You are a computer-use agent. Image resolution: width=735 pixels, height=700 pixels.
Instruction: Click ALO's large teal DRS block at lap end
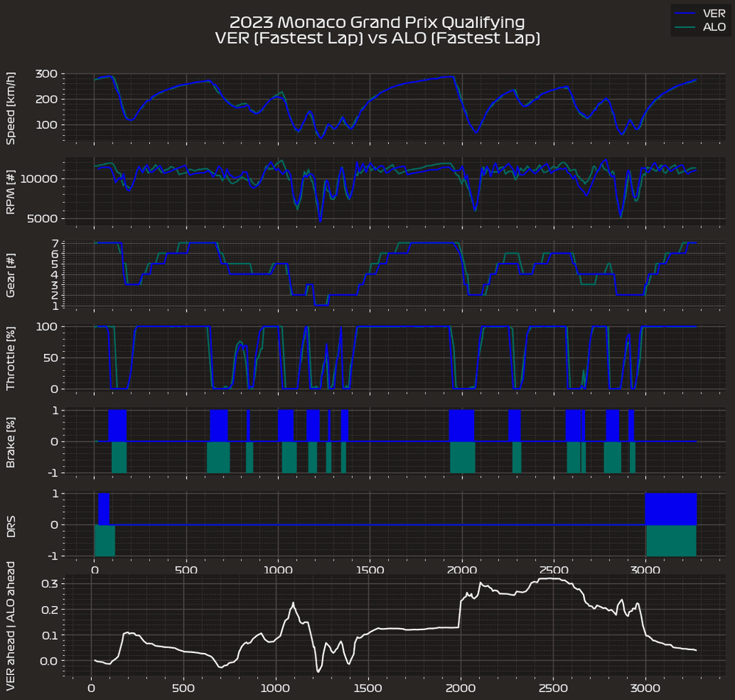(671, 540)
